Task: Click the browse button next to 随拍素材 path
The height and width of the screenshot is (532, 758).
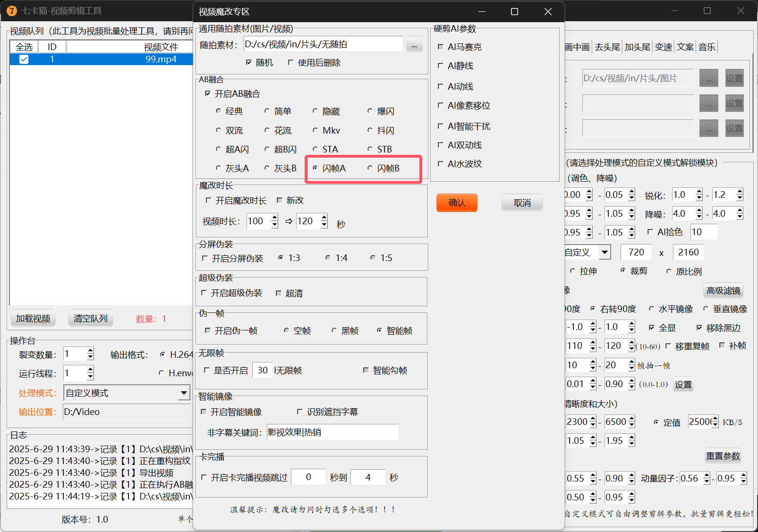Action: point(414,45)
